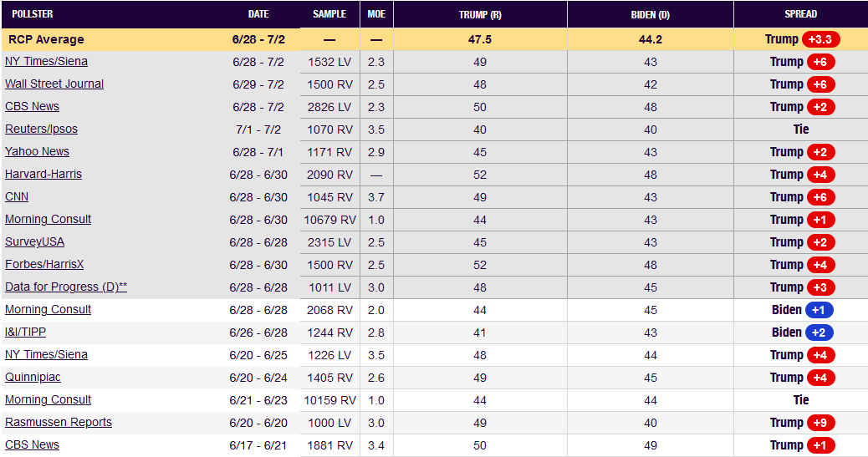Click the BIDEN (D) column header

[x=650, y=14]
